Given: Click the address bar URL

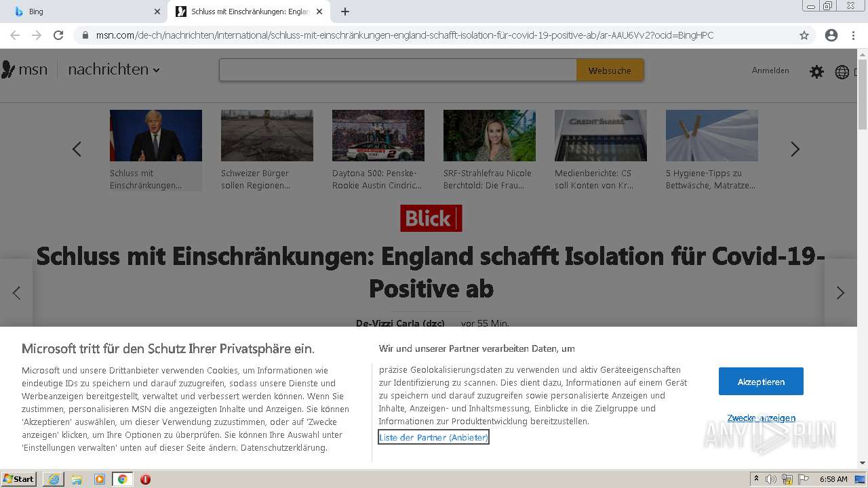Looking at the screenshot, I should (x=405, y=35).
